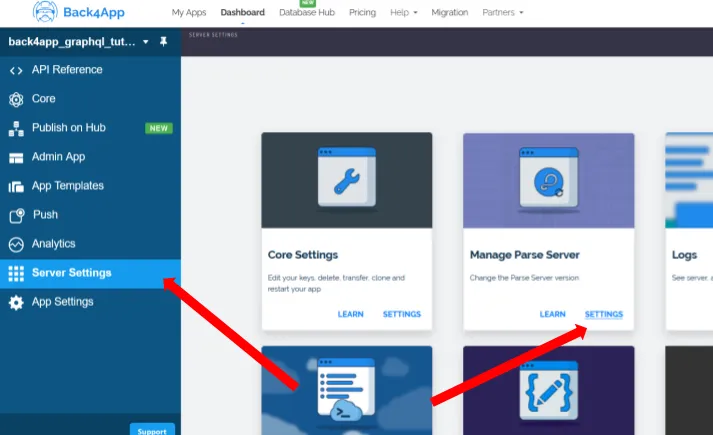Go to My Apps

coord(189,12)
